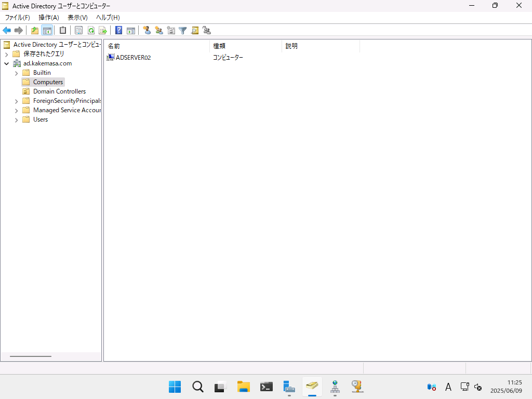The height and width of the screenshot is (399, 532).
Task: Create a new user with toolbar icon
Action: [147, 31]
